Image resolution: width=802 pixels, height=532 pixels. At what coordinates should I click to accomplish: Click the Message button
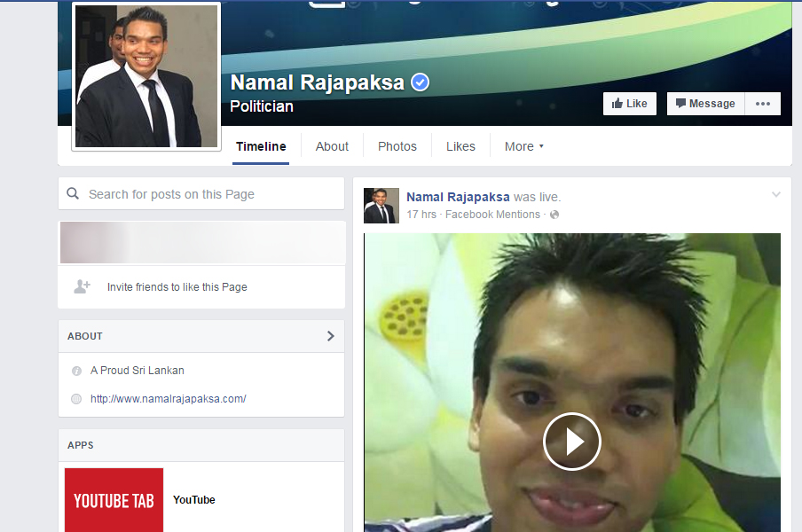coord(705,104)
